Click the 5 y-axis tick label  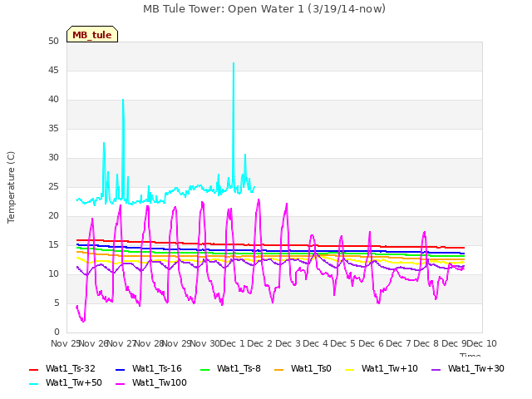point(57,303)
